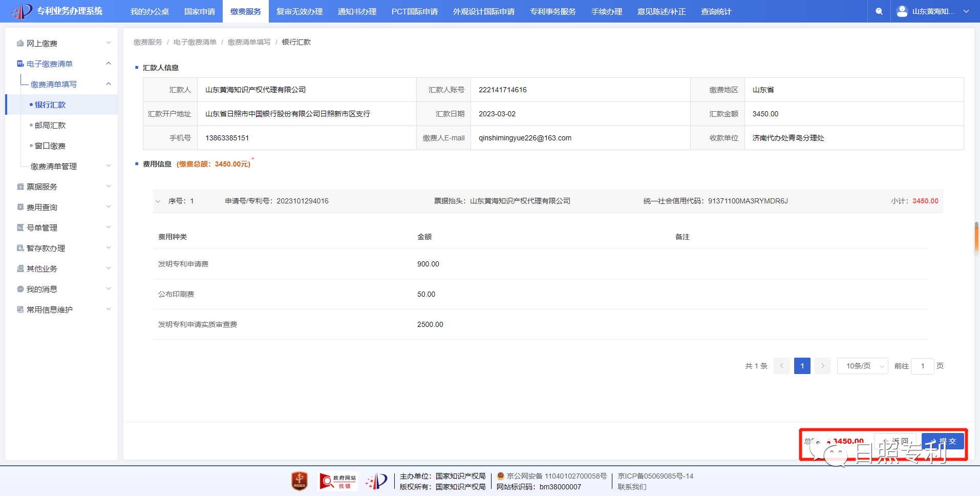Open the 10条/页 page size dropdown
This screenshot has width=980, height=496.
coord(862,366)
